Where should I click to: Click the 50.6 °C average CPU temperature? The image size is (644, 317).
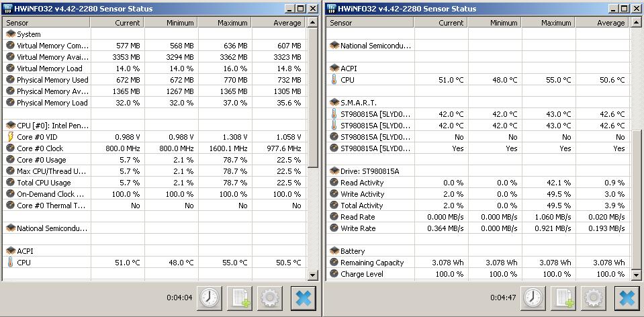(612, 80)
